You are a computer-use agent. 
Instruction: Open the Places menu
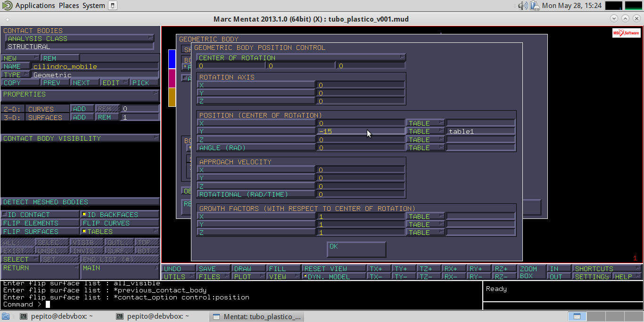pos(69,6)
